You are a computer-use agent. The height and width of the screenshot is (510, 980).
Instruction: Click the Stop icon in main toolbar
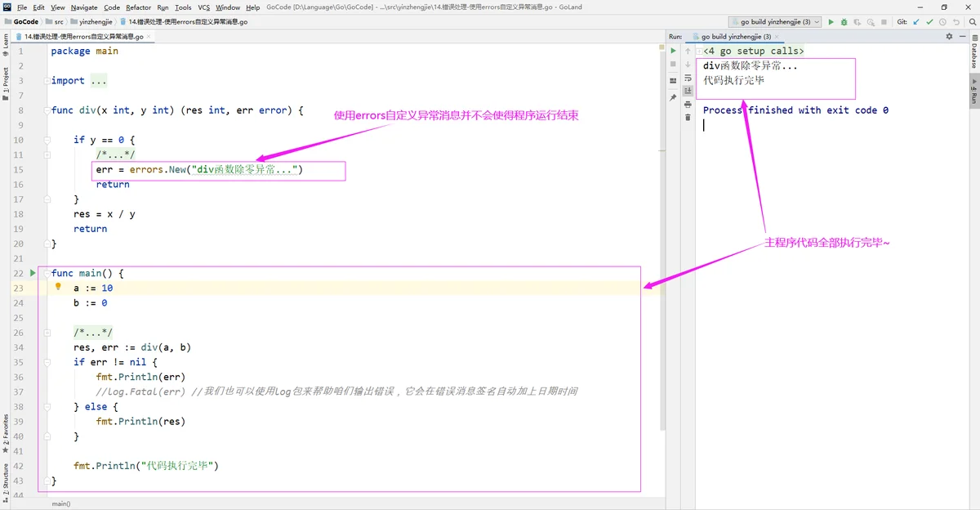(x=884, y=22)
